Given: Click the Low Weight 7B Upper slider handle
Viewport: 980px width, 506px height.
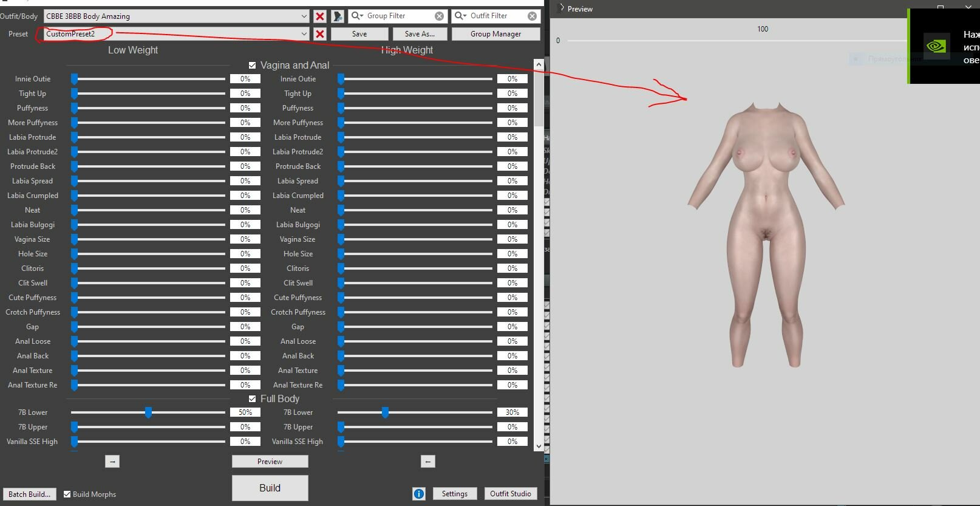Looking at the screenshot, I should coord(74,427).
